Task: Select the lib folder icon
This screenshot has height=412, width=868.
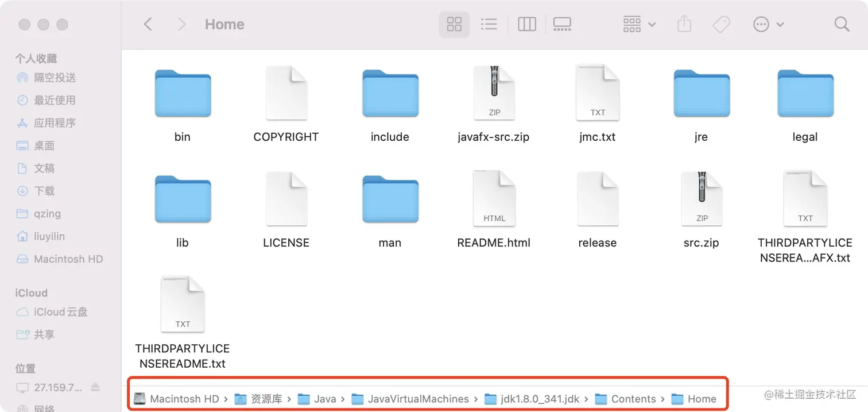Action: [x=183, y=199]
